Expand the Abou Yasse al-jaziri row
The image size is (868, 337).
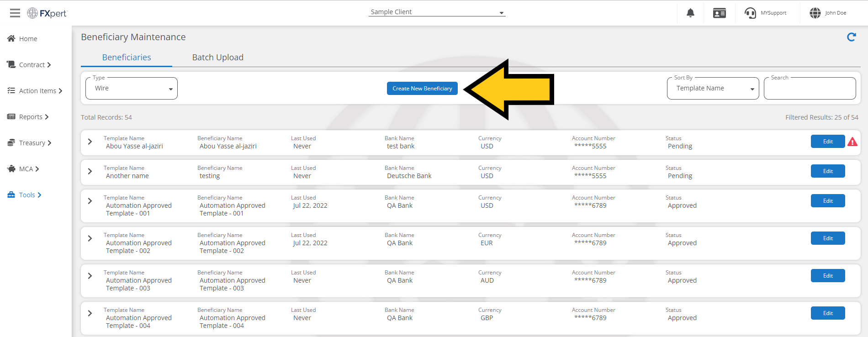[90, 142]
